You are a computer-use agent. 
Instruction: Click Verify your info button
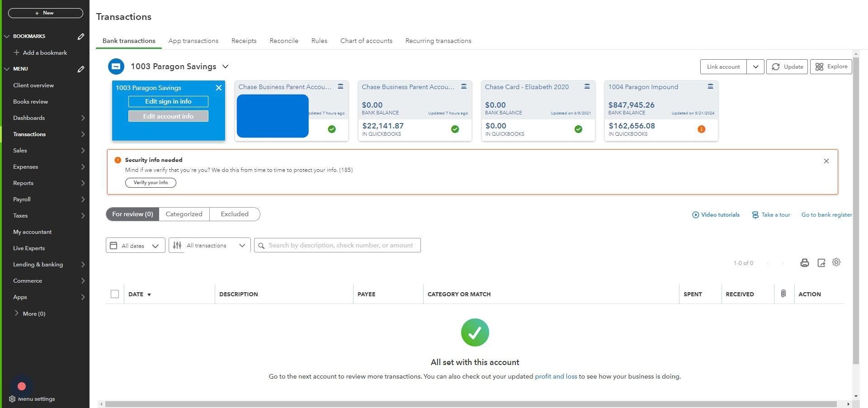[151, 183]
